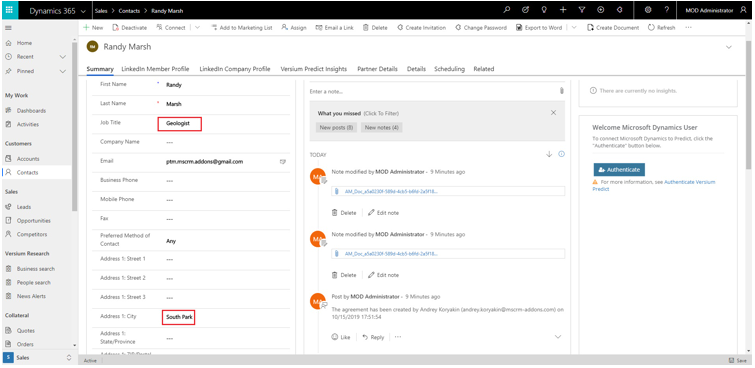Edit the Job Title field Geologist
The width and height of the screenshot is (755, 368).
tap(180, 124)
